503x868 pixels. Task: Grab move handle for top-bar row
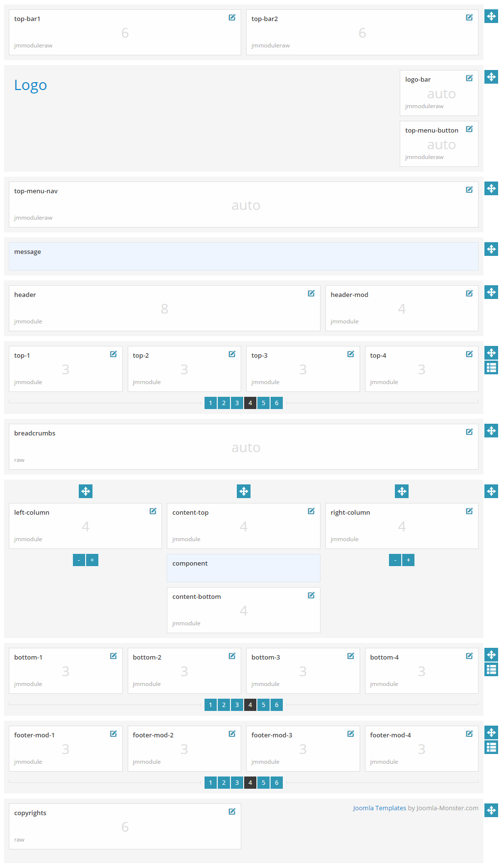tap(491, 16)
